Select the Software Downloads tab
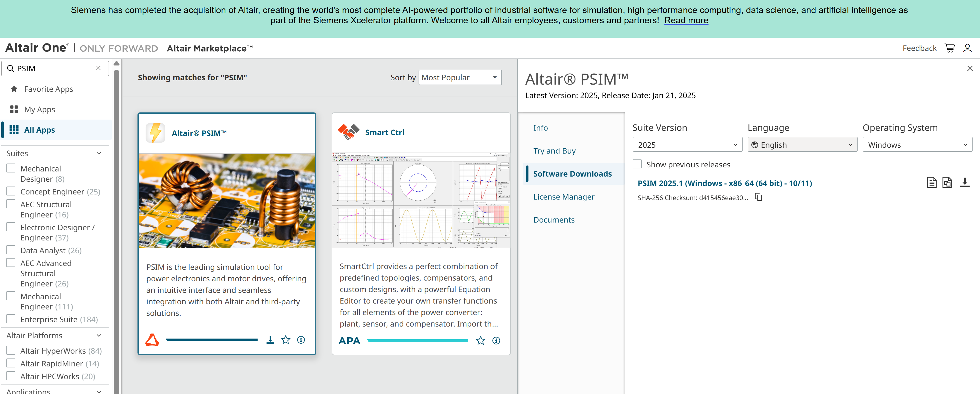The width and height of the screenshot is (980, 394). pos(572,174)
